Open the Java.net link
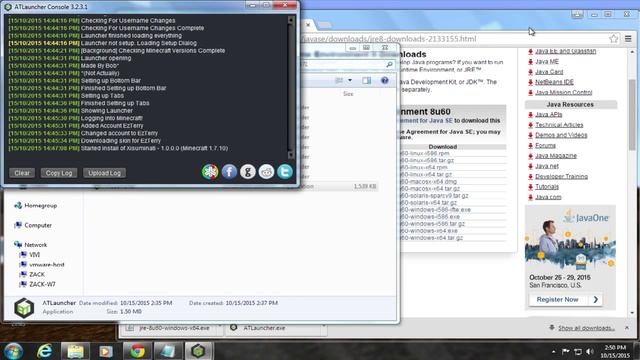Screen dimensions: 640x360 [x=547, y=166]
